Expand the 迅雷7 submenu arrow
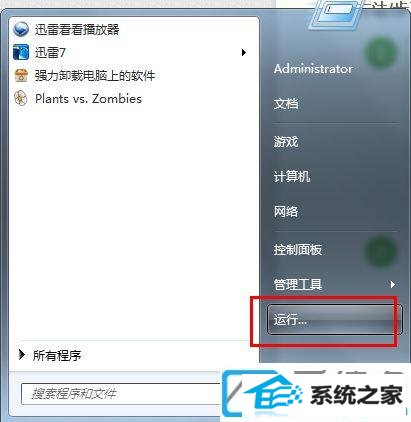The image size is (411, 422). [244, 52]
